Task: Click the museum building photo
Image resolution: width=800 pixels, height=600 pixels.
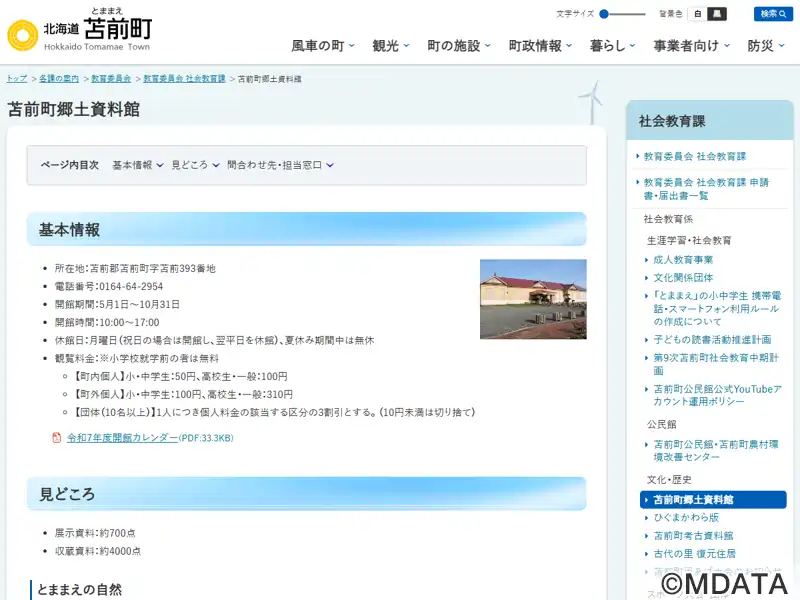Action: coord(533,285)
